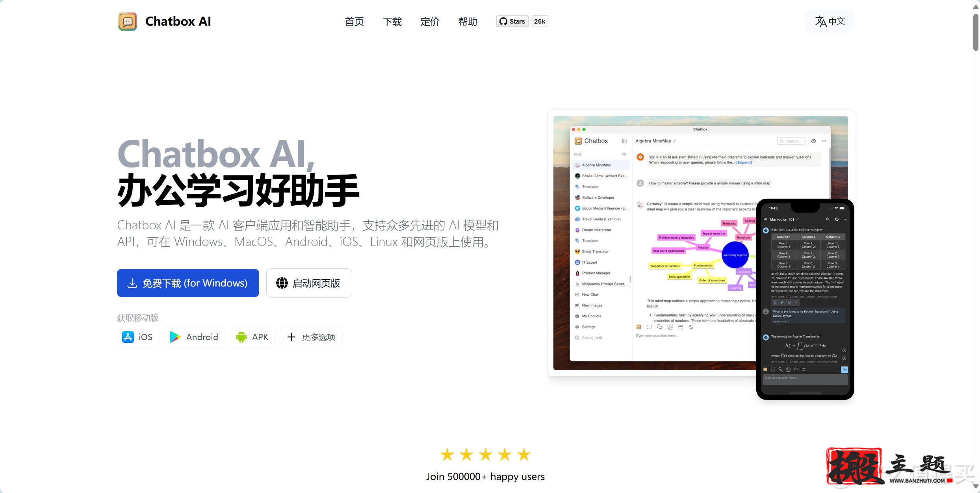This screenshot has height=493, width=980.
Task: Click the 免费下载 for Windows button
Action: [x=188, y=283]
